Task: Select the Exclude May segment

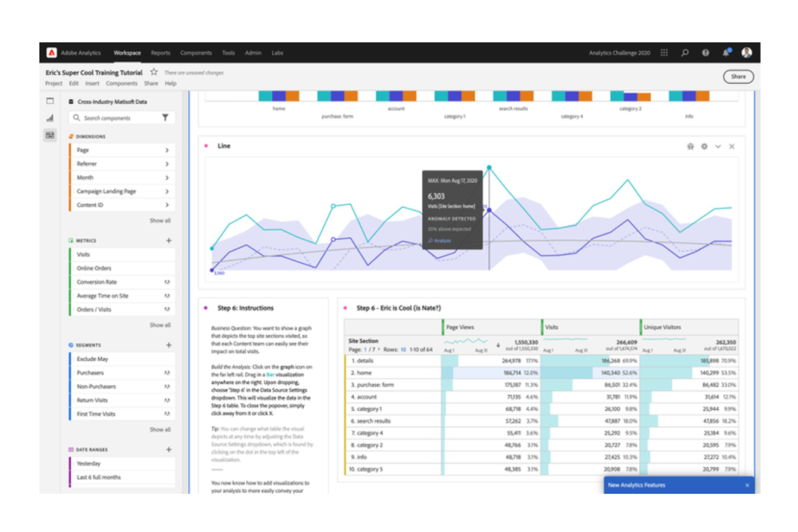Action: coord(122,359)
